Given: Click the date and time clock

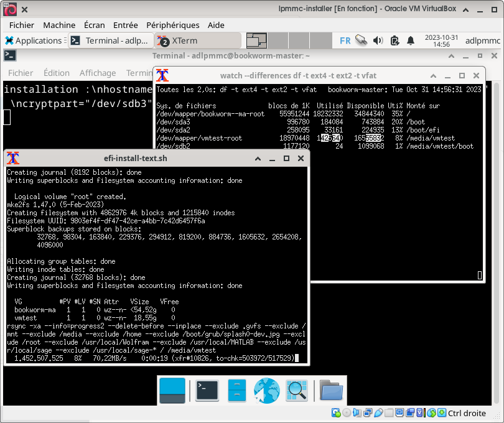Looking at the screenshot, I should coord(441,40).
